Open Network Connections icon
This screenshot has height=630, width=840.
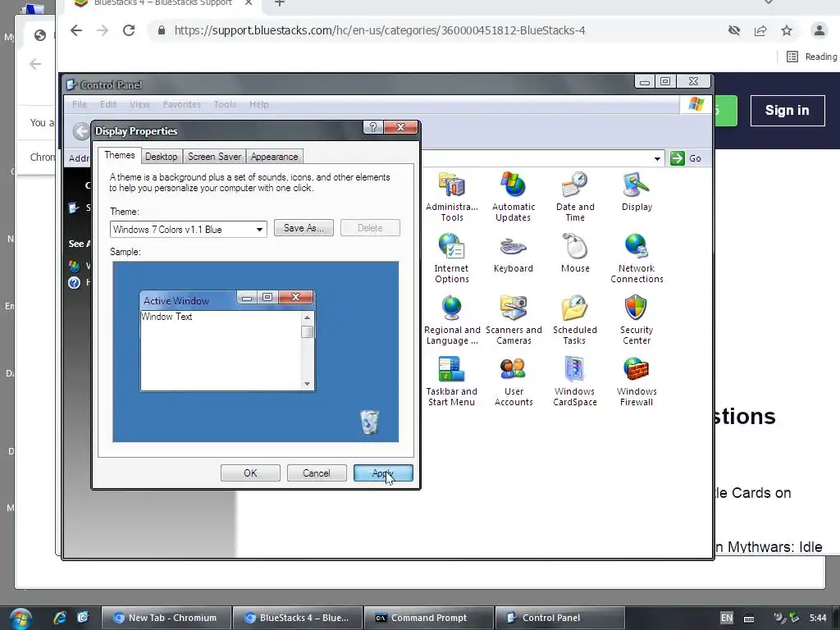(x=637, y=258)
